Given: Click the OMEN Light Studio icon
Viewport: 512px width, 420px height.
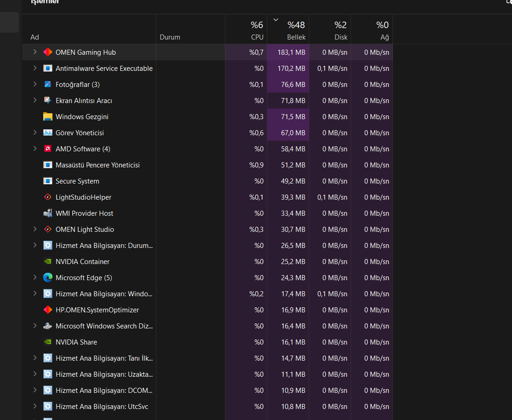Looking at the screenshot, I should 48,229.
